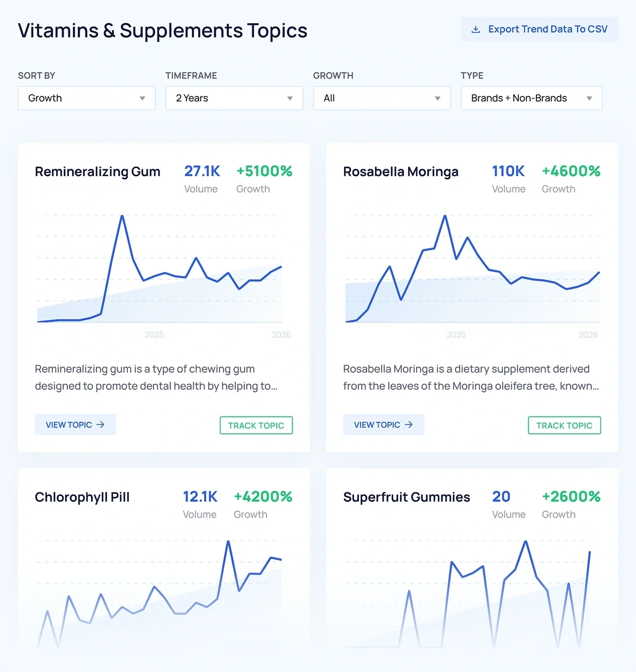Viewport: 636px width, 672px height.
Task: Click the +5100% growth value on Remineralizing Gum
Action: coord(264,171)
